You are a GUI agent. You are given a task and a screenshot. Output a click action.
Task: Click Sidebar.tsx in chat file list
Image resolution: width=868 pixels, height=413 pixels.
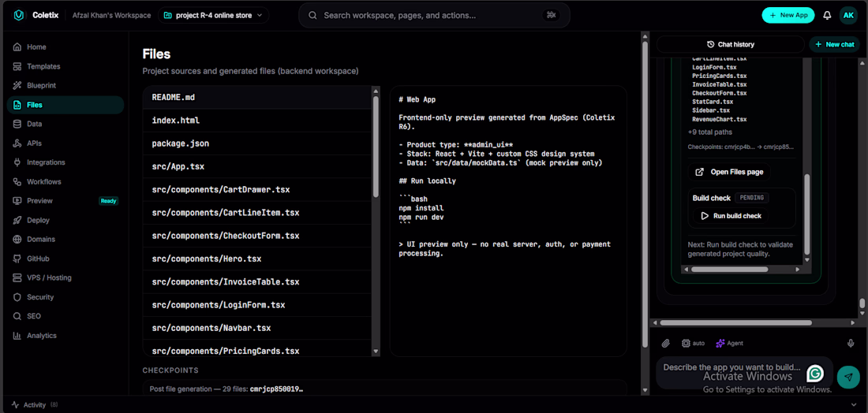tap(712, 110)
